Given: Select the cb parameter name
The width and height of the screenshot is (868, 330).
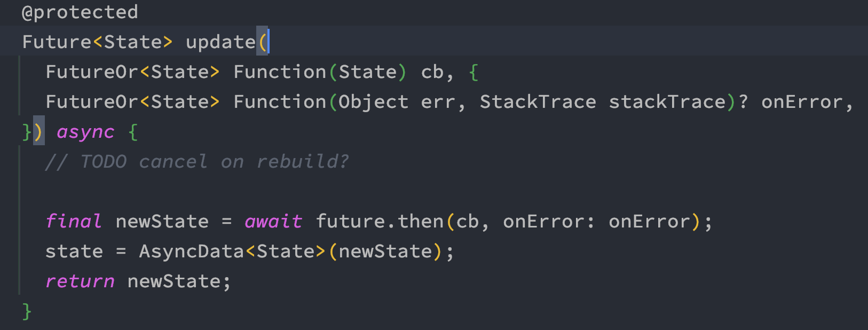Looking at the screenshot, I should [x=432, y=72].
